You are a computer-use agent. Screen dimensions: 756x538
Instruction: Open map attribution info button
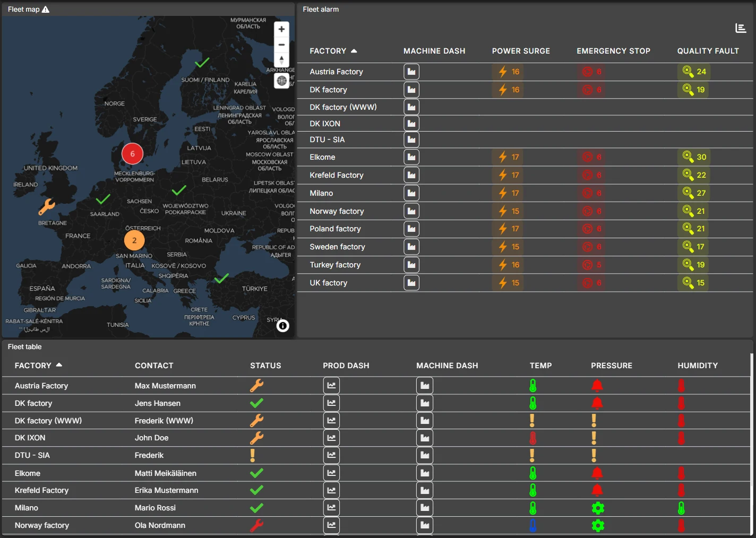(283, 326)
